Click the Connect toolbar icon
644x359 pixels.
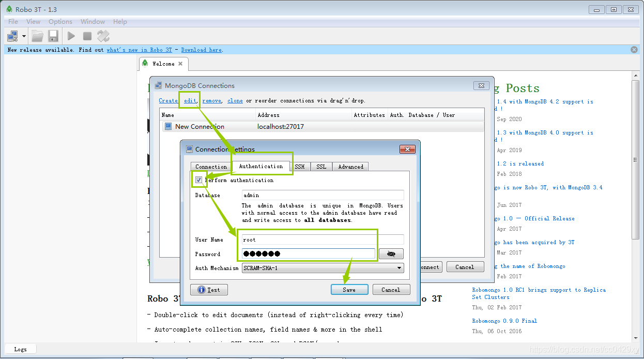point(13,36)
